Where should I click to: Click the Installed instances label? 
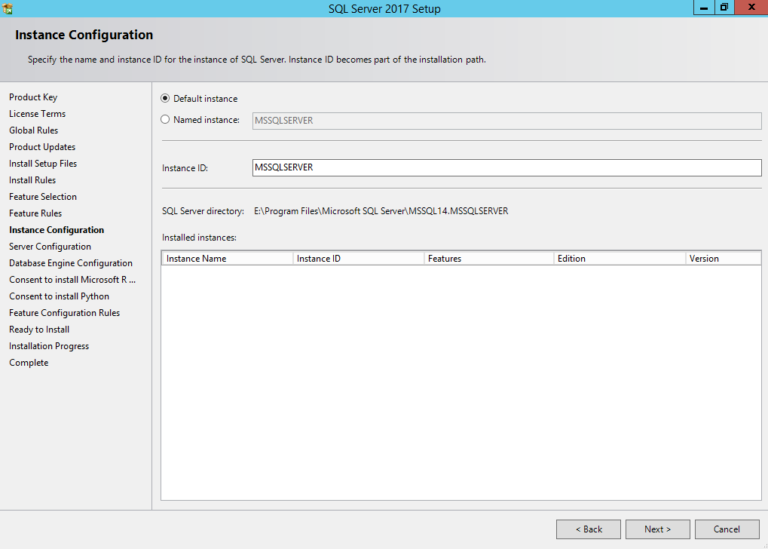click(x=199, y=238)
